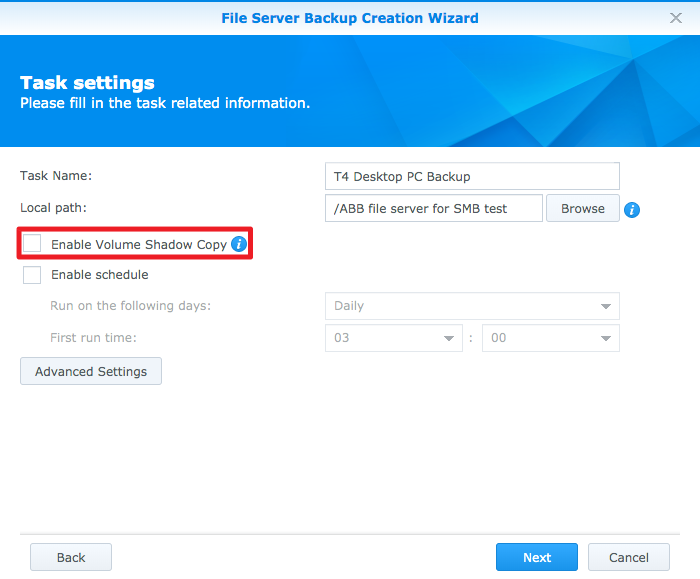Expand the hour dropdown showing 03
The width and height of the screenshot is (700, 579).
click(394, 338)
